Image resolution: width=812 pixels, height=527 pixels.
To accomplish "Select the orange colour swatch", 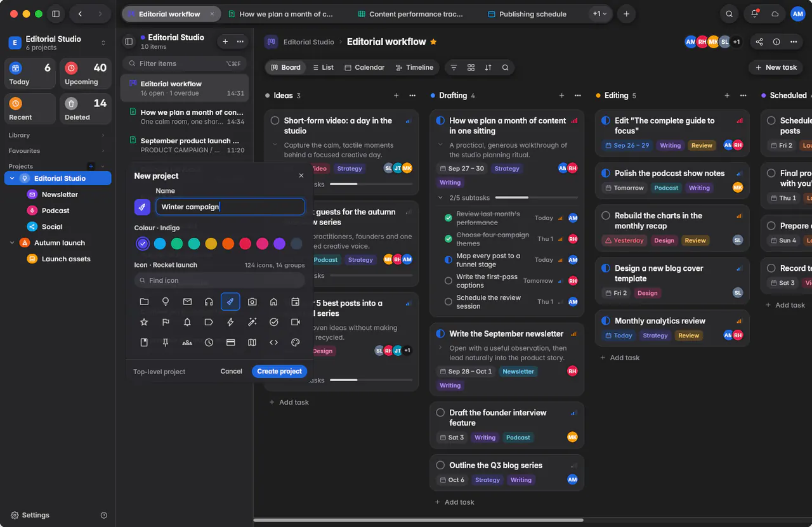I will point(228,244).
